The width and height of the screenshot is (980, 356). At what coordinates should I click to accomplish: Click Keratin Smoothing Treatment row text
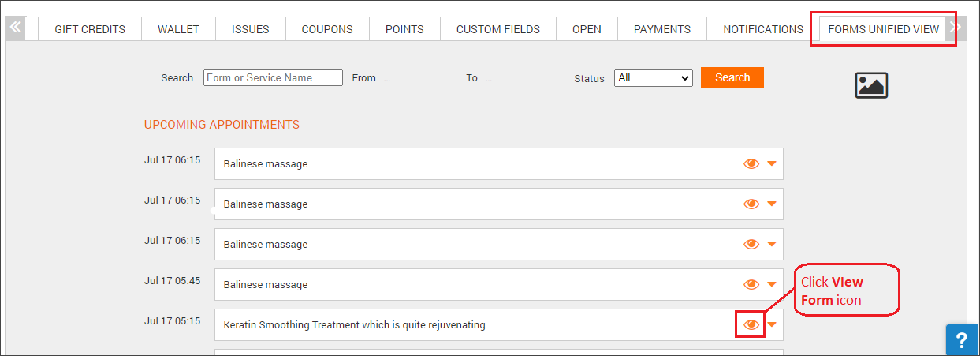tap(355, 324)
